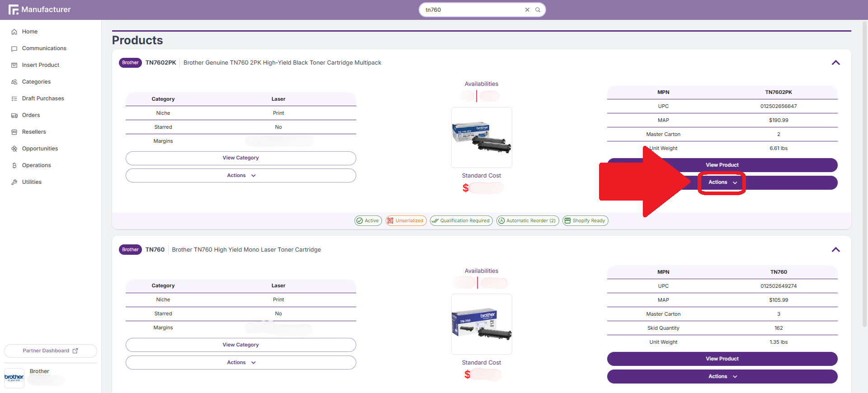Viewport: 868px width, 393px height.
Task: Click the TN760 toner product thumbnail
Action: [x=481, y=324]
